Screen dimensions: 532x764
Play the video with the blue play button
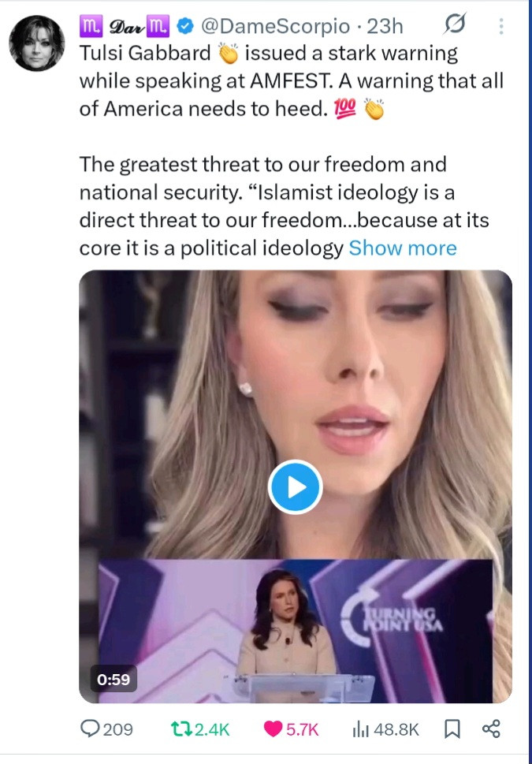pyautogui.click(x=296, y=487)
